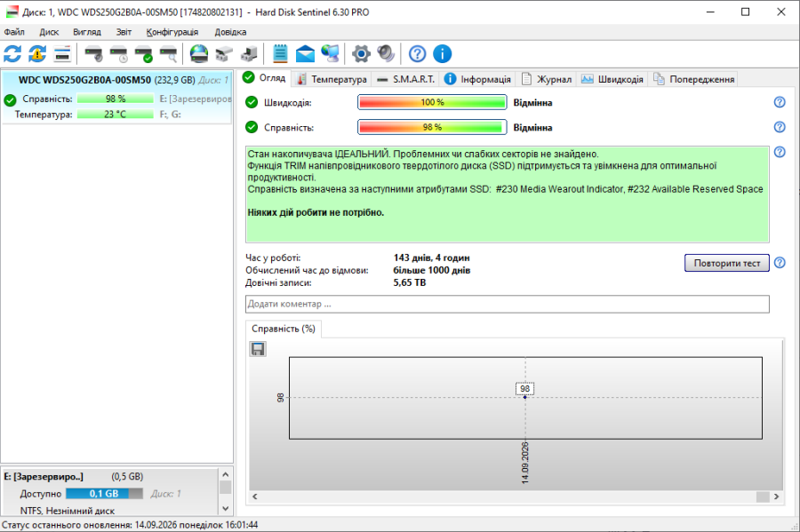Open configuration via the gear icon

361,53
